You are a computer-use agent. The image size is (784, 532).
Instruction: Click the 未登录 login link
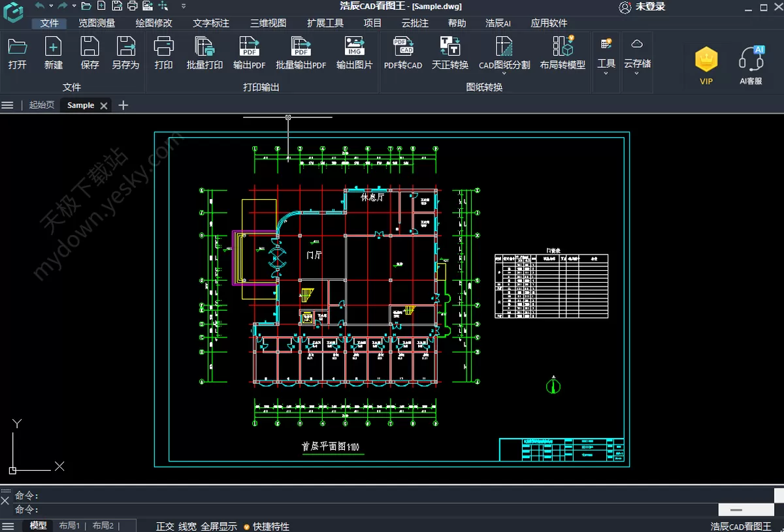(651, 7)
